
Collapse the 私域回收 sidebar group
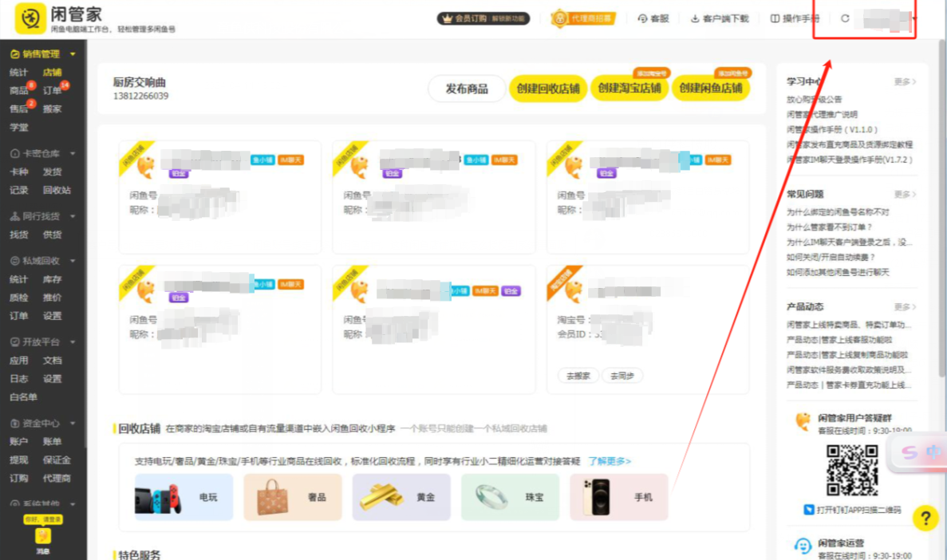73,261
